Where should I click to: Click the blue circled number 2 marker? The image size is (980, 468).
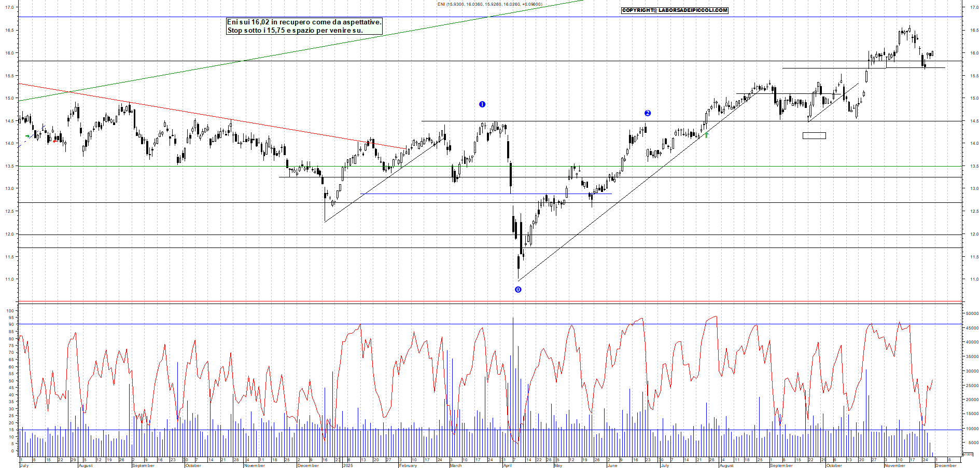647,112
